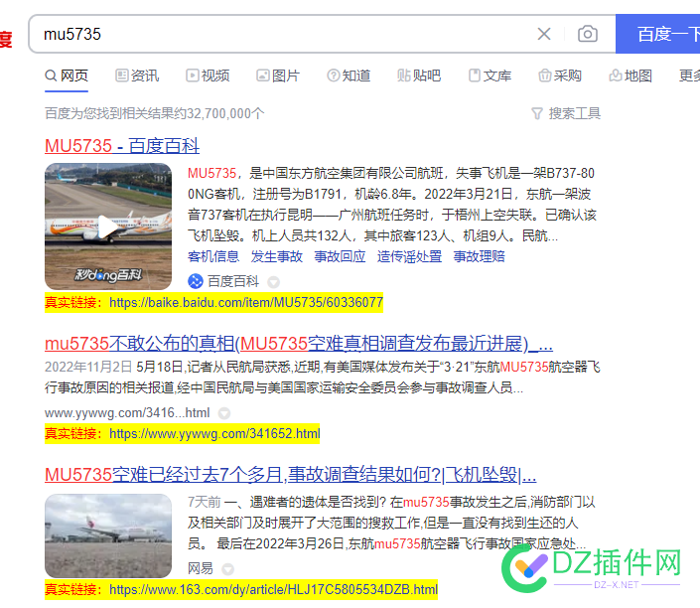The width and height of the screenshot is (700, 608).
Task: Clear the search box with the X icon
Action: click(544, 34)
